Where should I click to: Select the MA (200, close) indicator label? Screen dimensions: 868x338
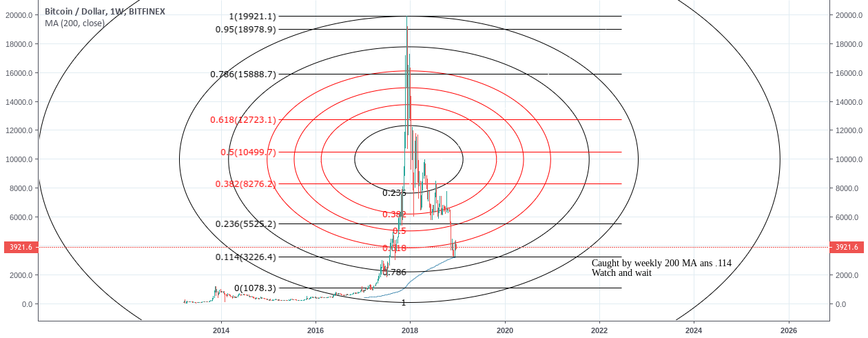74,23
